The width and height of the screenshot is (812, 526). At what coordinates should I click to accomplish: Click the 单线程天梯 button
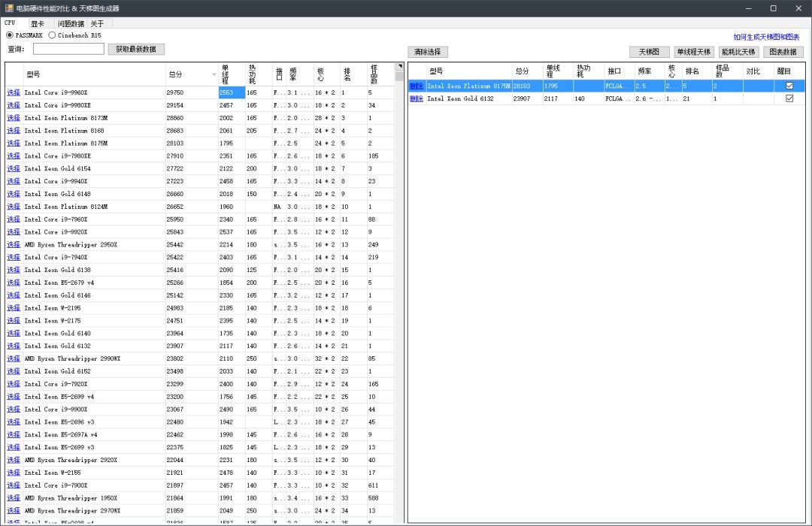(693, 52)
